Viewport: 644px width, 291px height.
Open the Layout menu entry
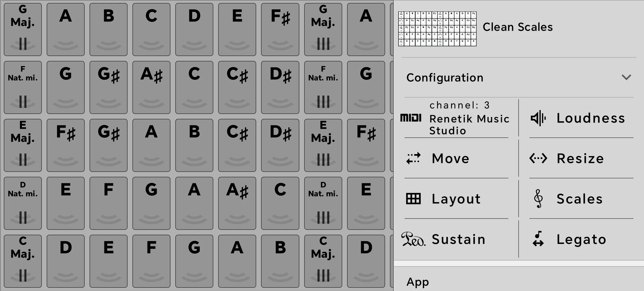pyautogui.click(x=456, y=199)
